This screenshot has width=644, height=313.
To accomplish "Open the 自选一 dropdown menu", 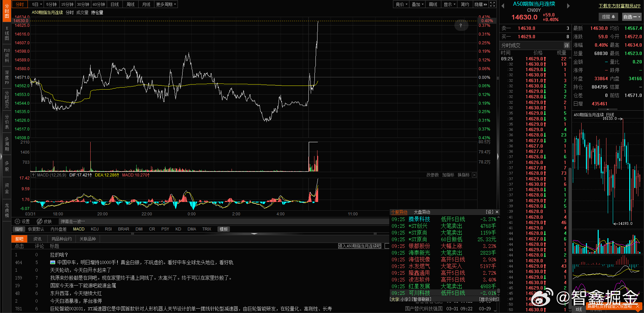I will click(631, 17).
